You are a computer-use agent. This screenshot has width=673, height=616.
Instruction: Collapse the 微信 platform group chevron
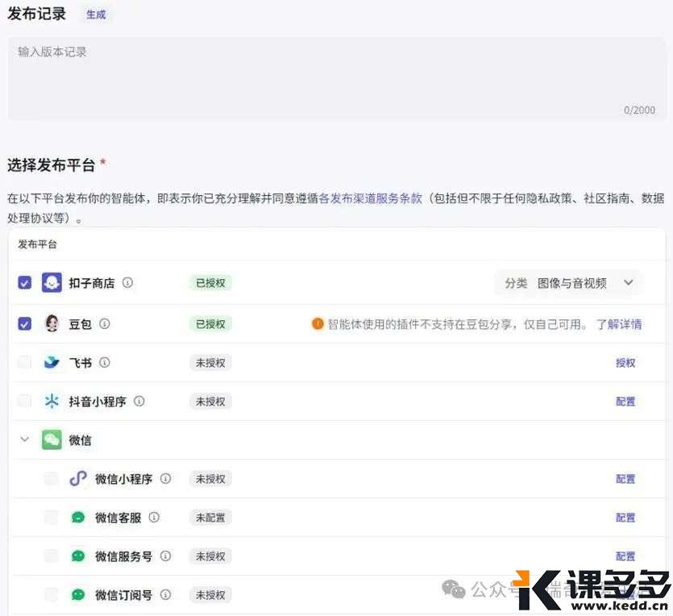pos(25,440)
